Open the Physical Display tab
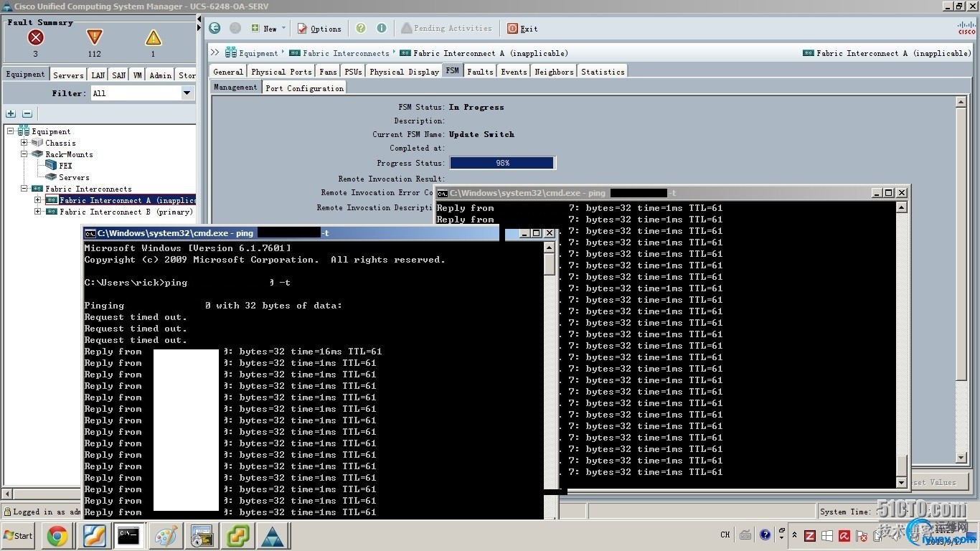 [404, 72]
